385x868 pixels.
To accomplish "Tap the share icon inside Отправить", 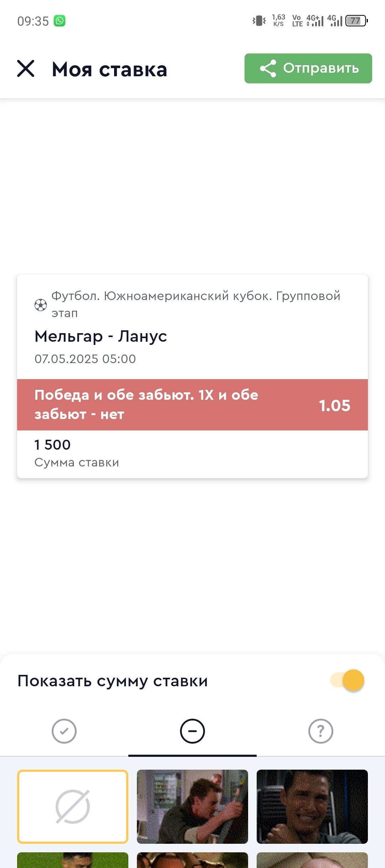I will coord(268,68).
